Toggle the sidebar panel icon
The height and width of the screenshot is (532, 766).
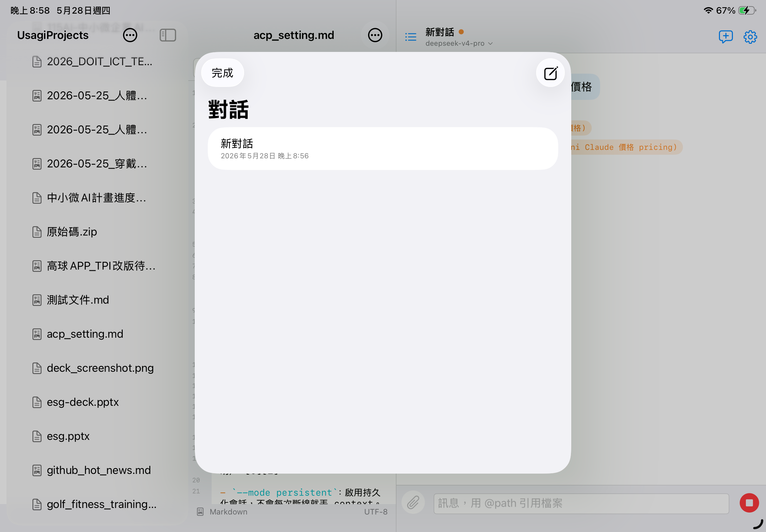pyautogui.click(x=168, y=35)
